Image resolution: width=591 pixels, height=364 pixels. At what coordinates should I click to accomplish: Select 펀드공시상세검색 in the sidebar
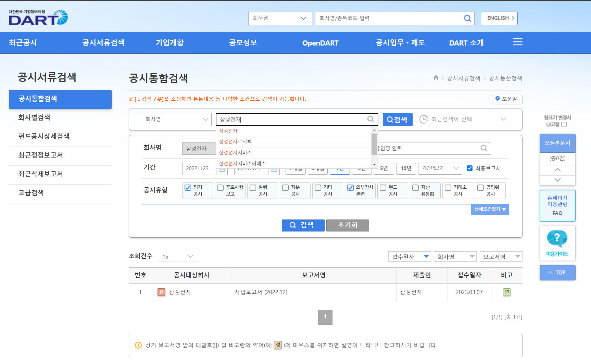pyautogui.click(x=60, y=136)
